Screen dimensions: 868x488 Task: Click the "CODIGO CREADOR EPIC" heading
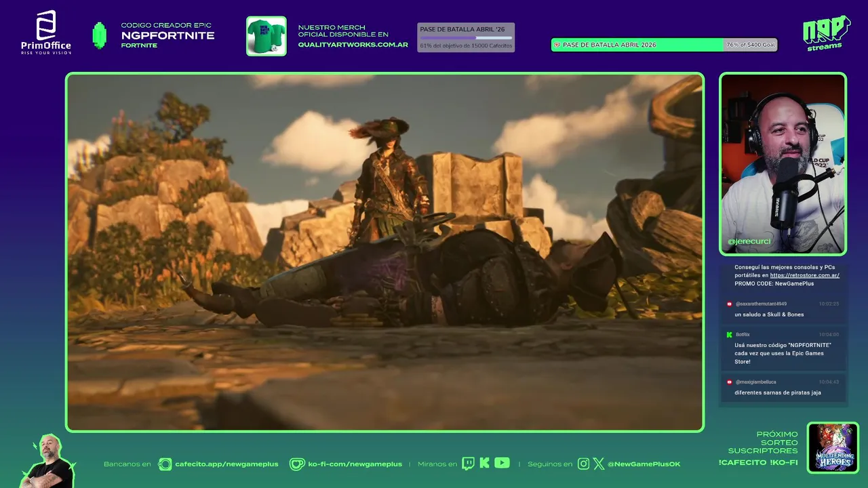(x=166, y=25)
